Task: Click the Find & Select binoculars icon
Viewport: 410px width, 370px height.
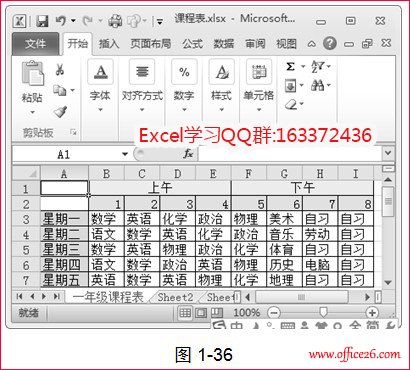Action: pyautogui.click(x=317, y=86)
